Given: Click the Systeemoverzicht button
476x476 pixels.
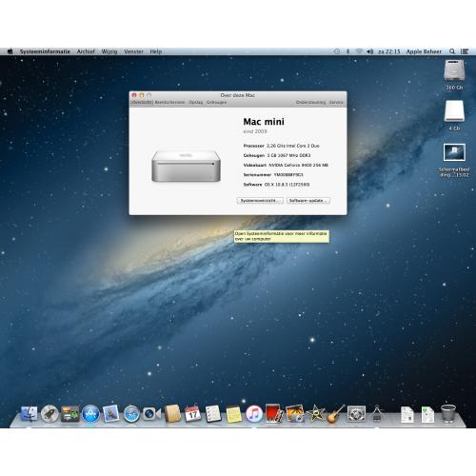Looking at the screenshot, I should coord(260,201).
